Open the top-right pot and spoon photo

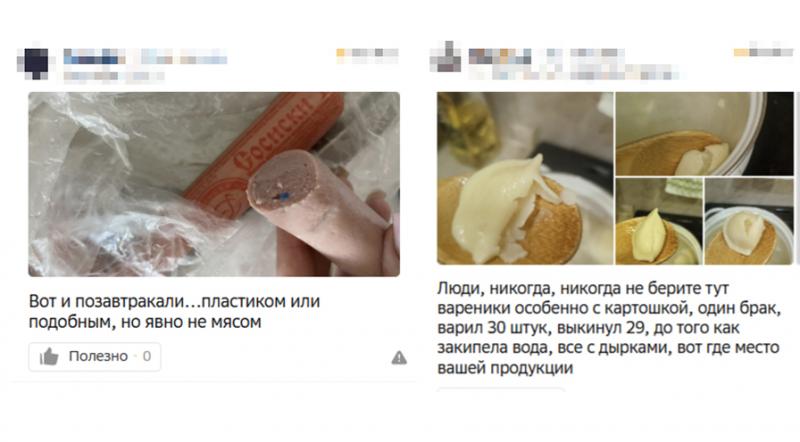[705, 134]
